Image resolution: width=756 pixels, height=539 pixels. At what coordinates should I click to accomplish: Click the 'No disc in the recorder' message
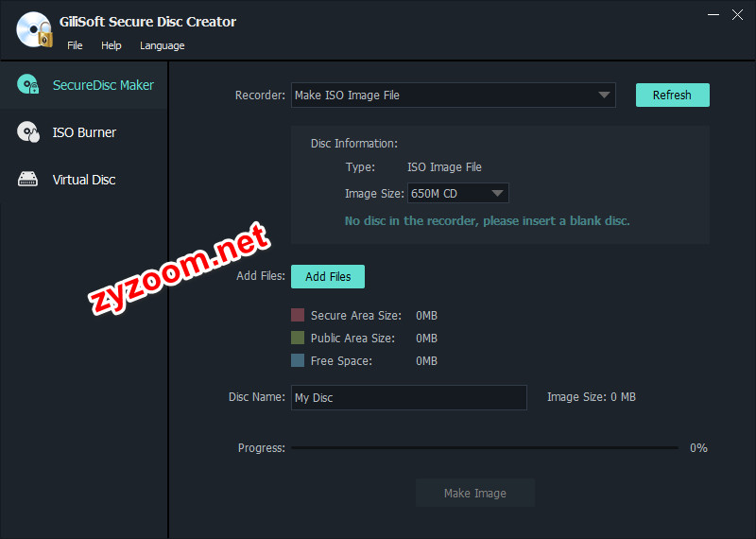point(487,221)
